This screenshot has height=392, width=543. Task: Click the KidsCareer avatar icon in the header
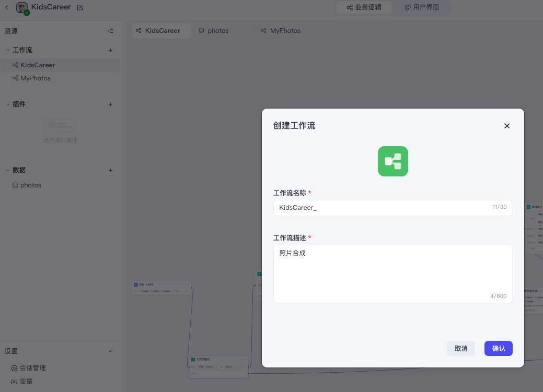click(x=21, y=7)
